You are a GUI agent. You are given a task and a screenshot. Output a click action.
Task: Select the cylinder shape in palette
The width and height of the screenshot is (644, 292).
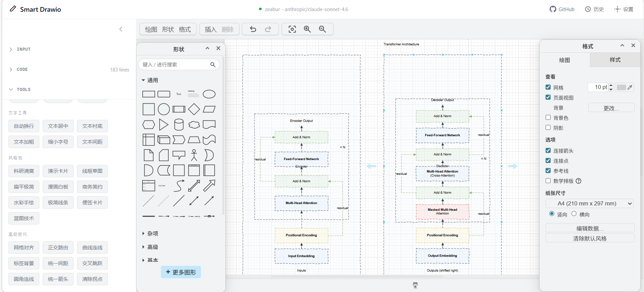[x=179, y=125]
